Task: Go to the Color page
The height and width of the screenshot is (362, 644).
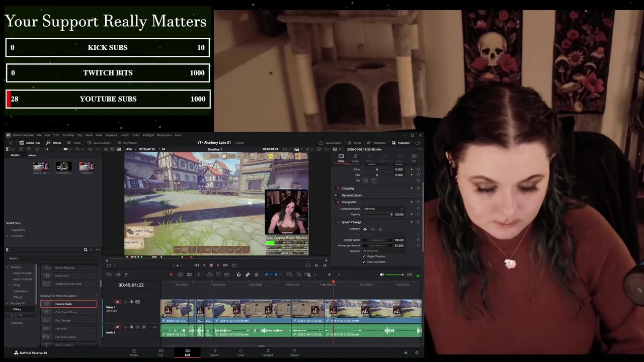Action: pos(241,352)
